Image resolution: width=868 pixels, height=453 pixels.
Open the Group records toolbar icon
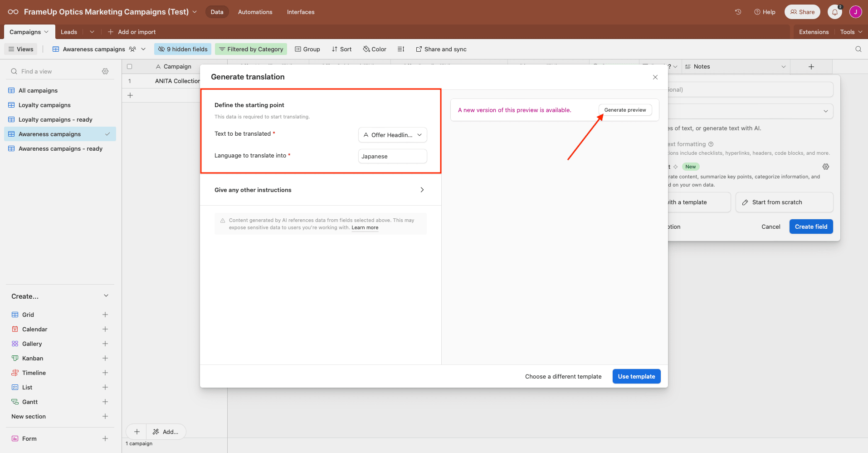point(307,49)
